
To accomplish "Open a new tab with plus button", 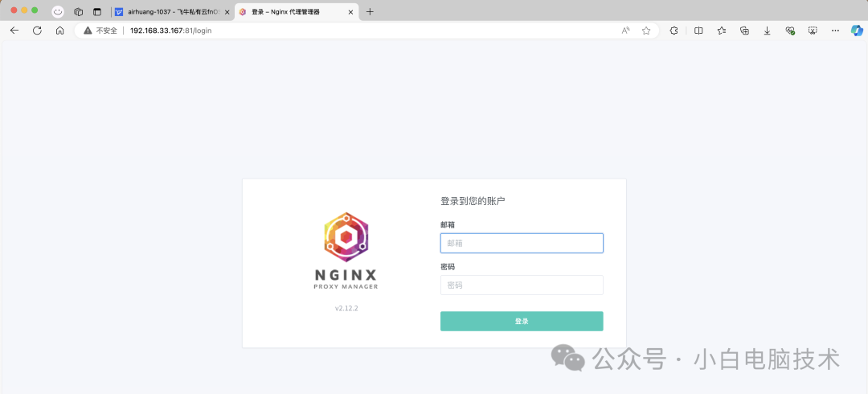I will 371,11.
